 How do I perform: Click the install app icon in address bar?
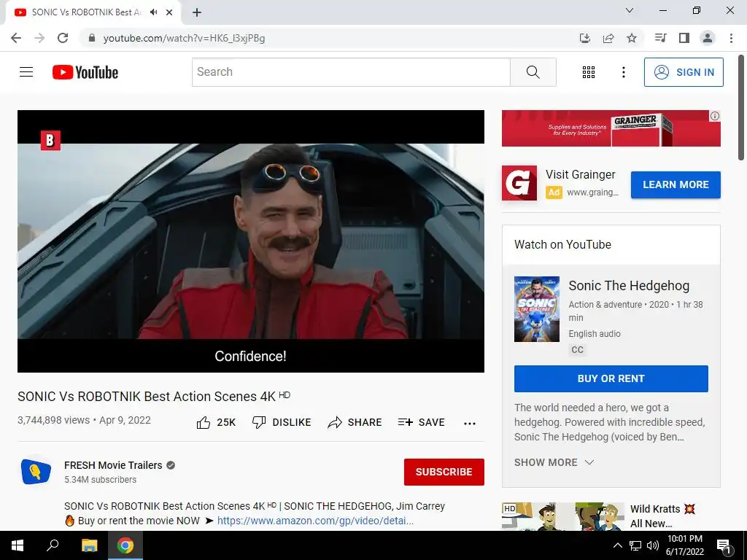tap(585, 38)
